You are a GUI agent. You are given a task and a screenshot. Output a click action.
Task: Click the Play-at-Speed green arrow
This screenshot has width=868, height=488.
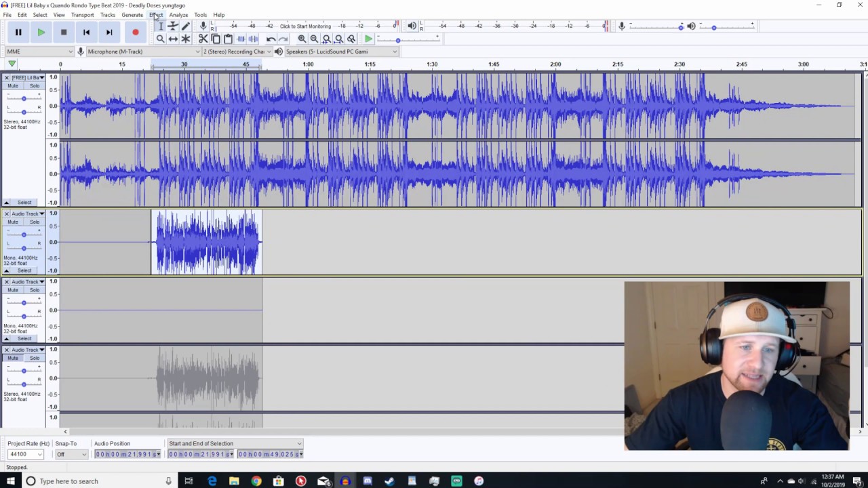(368, 39)
